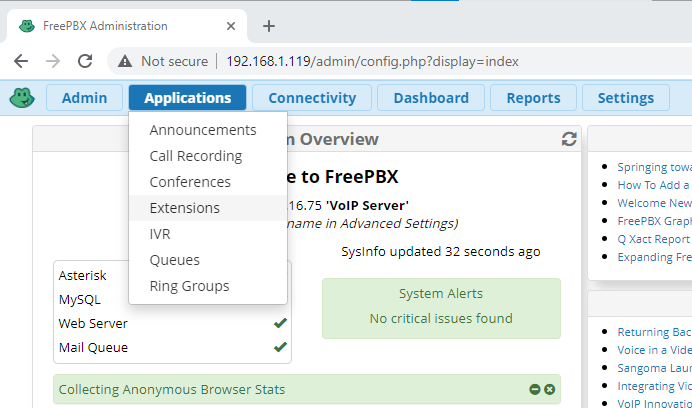
Task: Choose Queues from the menu
Action: (x=208, y=260)
